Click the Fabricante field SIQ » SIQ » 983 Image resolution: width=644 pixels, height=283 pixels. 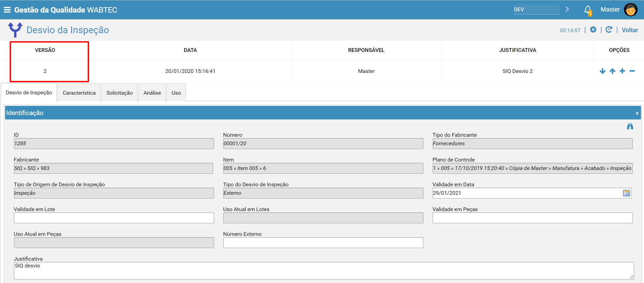coord(113,168)
